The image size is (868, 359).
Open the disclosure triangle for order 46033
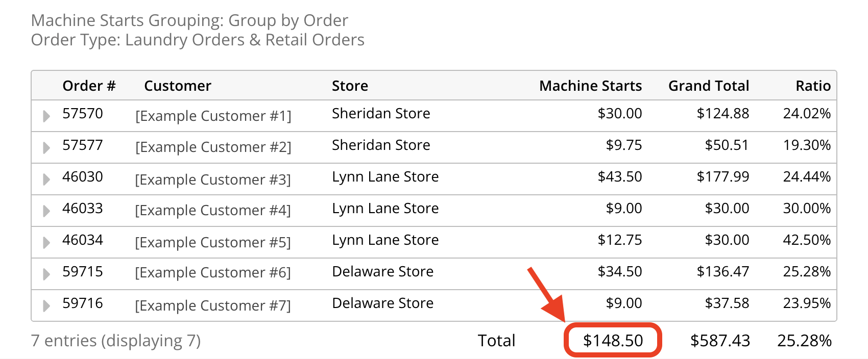45,211
